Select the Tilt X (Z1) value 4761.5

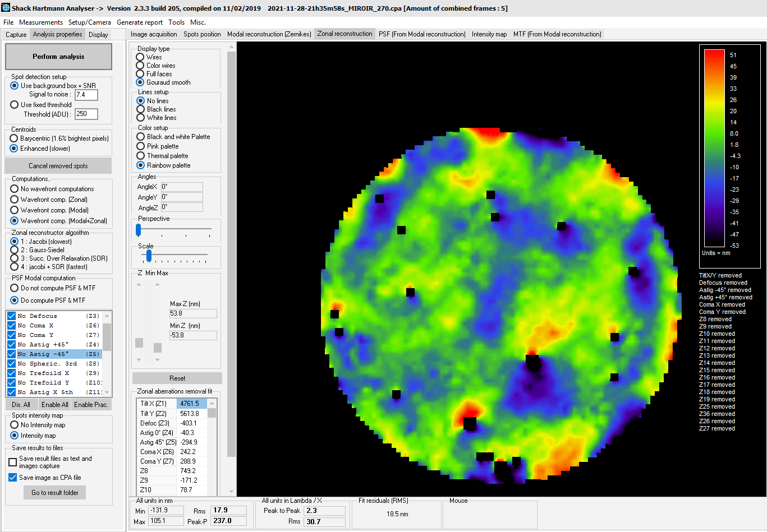[x=192, y=404]
